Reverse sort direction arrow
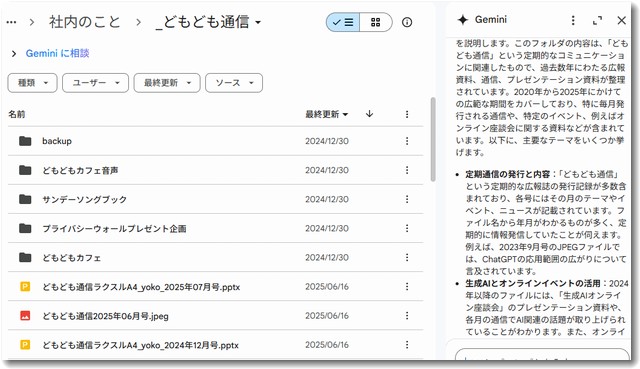The width and height of the screenshot is (640, 369). tap(369, 114)
